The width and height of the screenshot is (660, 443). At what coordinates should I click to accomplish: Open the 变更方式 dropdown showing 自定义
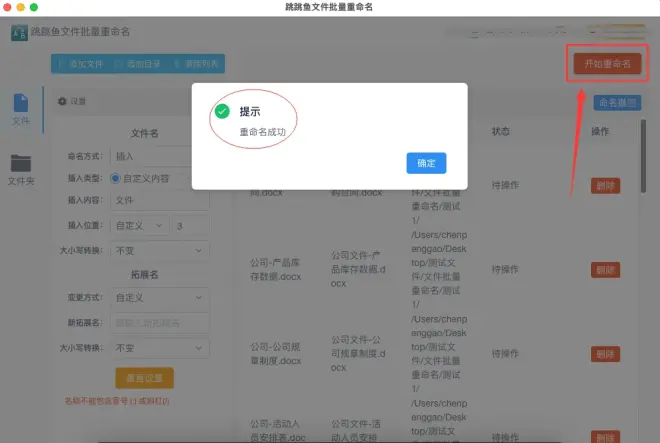click(x=160, y=298)
